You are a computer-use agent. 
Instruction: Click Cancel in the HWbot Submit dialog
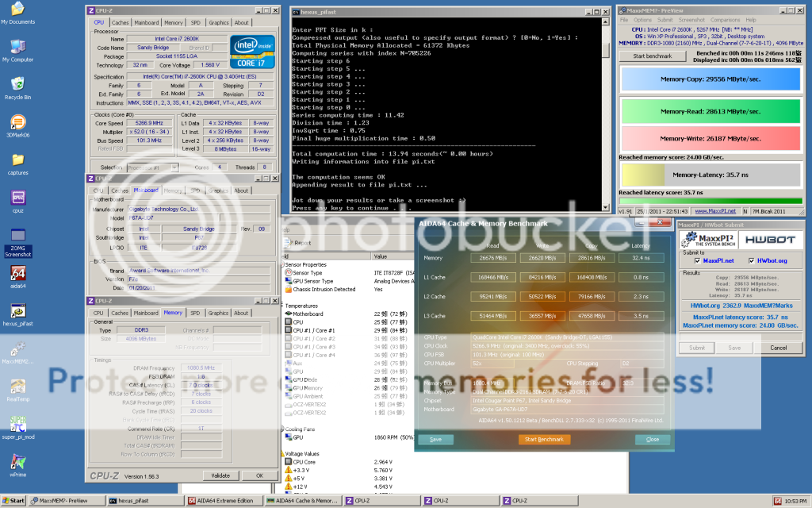click(779, 348)
